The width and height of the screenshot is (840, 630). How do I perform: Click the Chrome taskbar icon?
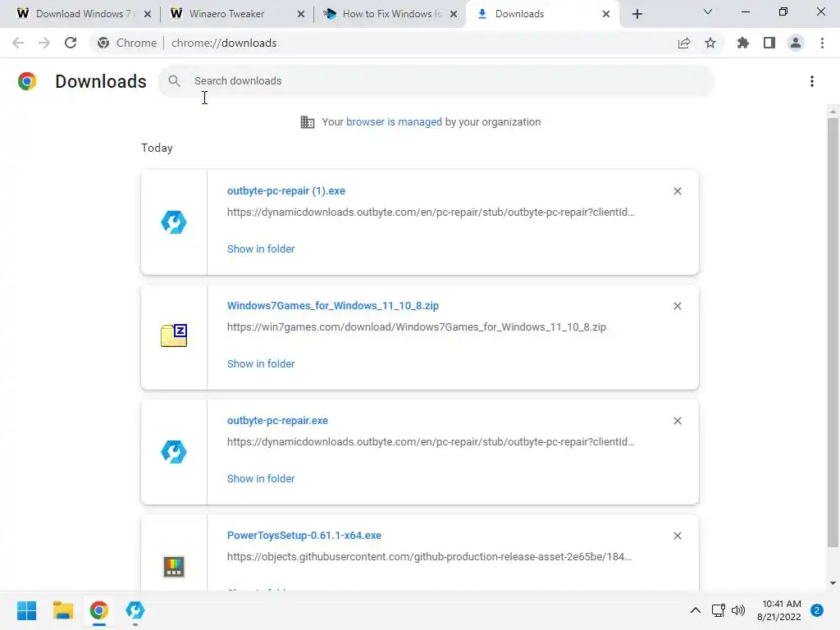pos(99,610)
